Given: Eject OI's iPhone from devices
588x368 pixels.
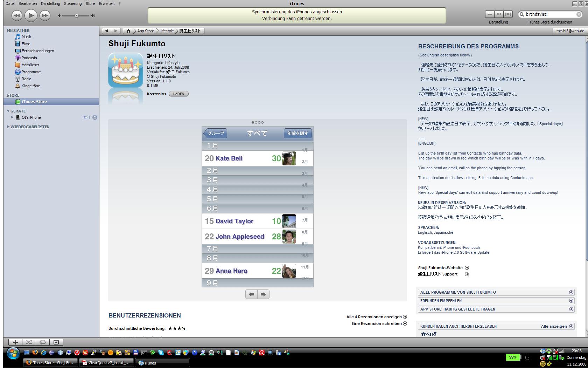Looking at the screenshot, I should click(95, 117).
